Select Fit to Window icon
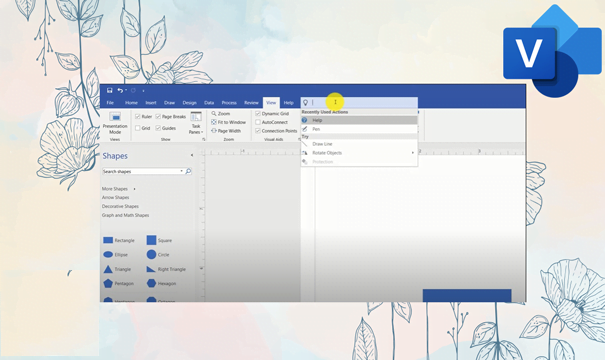 pos(214,122)
